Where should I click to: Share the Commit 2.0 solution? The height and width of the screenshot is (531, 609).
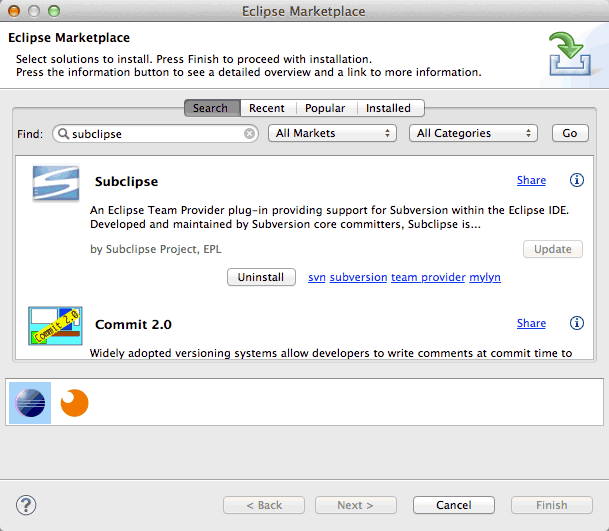tap(531, 323)
